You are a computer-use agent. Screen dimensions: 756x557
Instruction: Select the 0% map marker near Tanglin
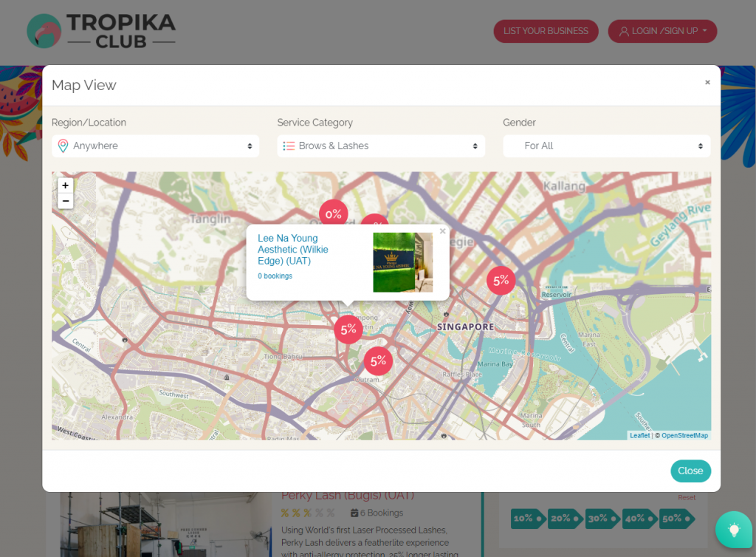pyautogui.click(x=333, y=213)
